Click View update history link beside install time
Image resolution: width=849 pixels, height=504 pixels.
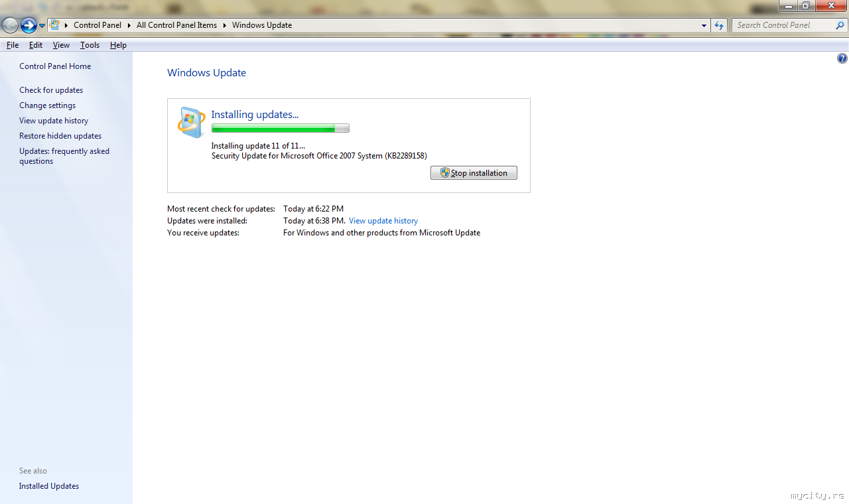383,221
